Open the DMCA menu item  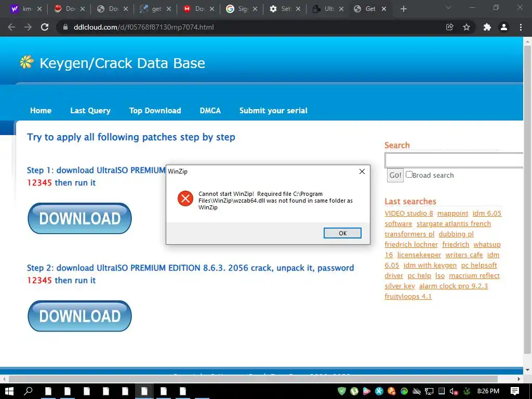point(210,111)
